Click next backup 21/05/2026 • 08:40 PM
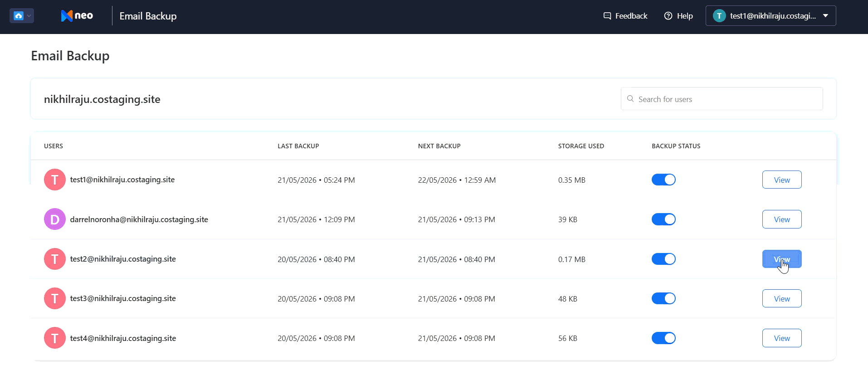Viewport: 868px width, 370px height. [457, 259]
